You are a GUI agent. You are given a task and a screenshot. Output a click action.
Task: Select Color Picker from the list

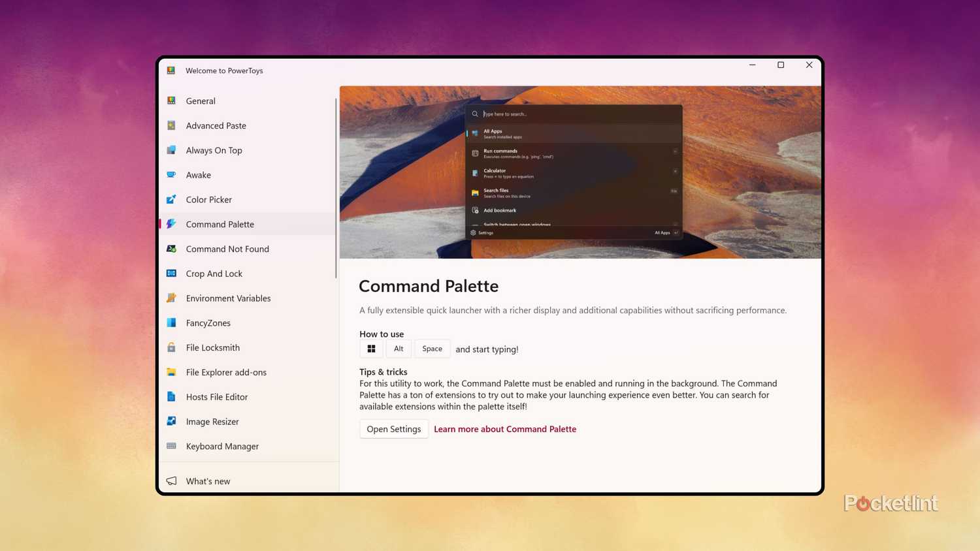point(248,199)
